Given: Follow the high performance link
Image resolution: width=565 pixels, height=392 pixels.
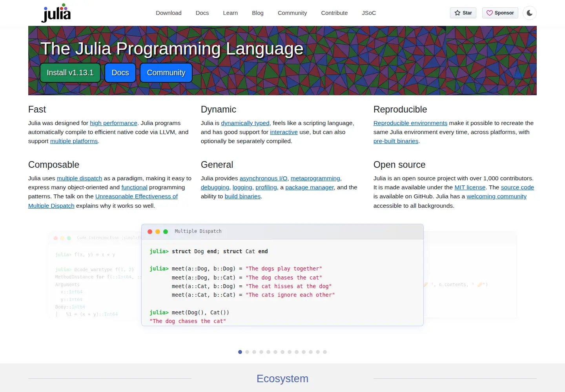Looking at the screenshot, I should 114,123.
